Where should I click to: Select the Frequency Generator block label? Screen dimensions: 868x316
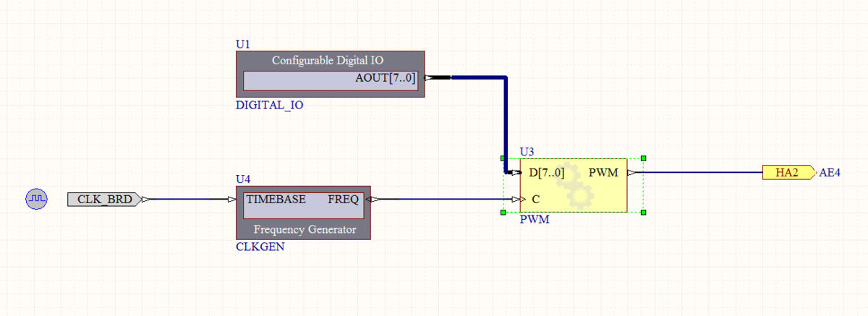[x=305, y=230]
